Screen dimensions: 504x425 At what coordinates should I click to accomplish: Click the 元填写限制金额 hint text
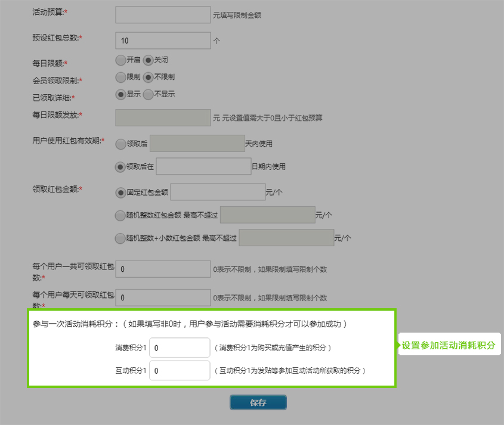pyautogui.click(x=237, y=15)
